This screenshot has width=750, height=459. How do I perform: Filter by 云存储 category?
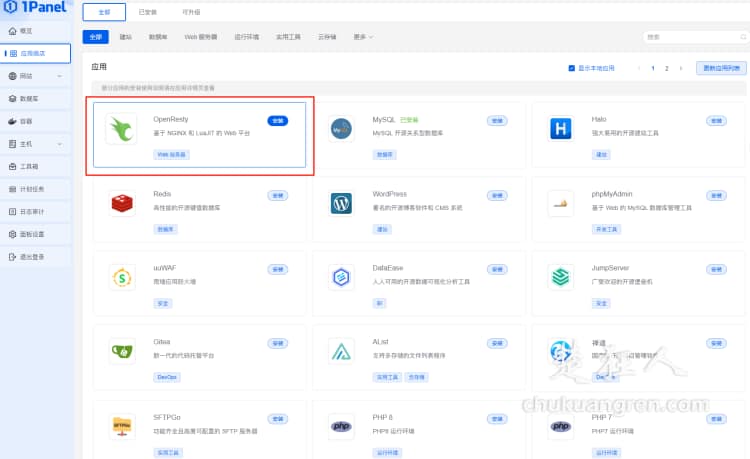pos(327,37)
